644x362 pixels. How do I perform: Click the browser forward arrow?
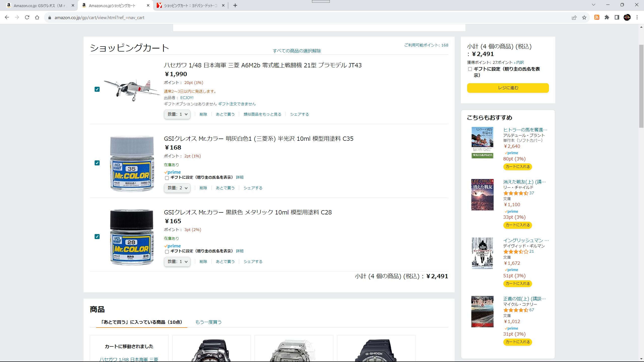coord(17,17)
